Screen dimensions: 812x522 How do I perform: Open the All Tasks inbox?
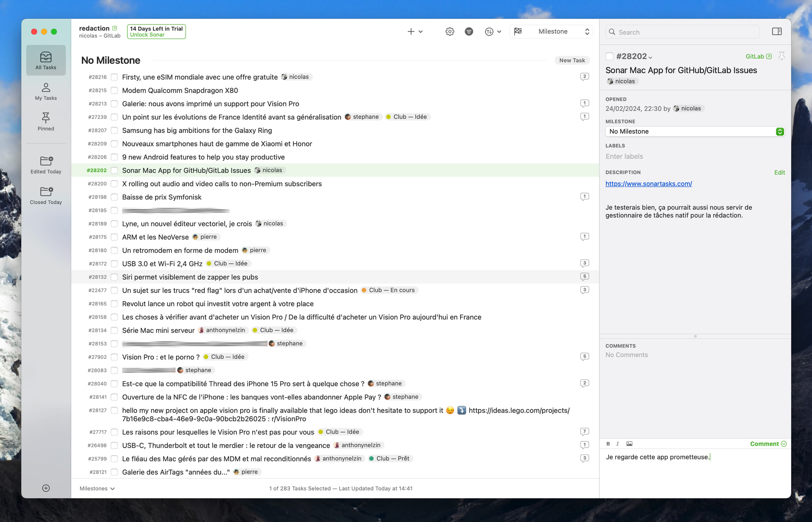click(46, 60)
